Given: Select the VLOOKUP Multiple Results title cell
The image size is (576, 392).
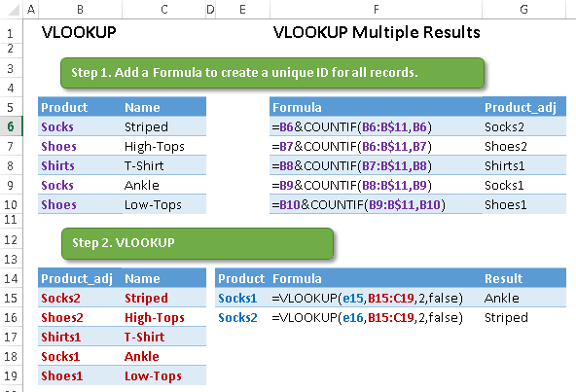Looking at the screenshot, I should click(377, 32).
